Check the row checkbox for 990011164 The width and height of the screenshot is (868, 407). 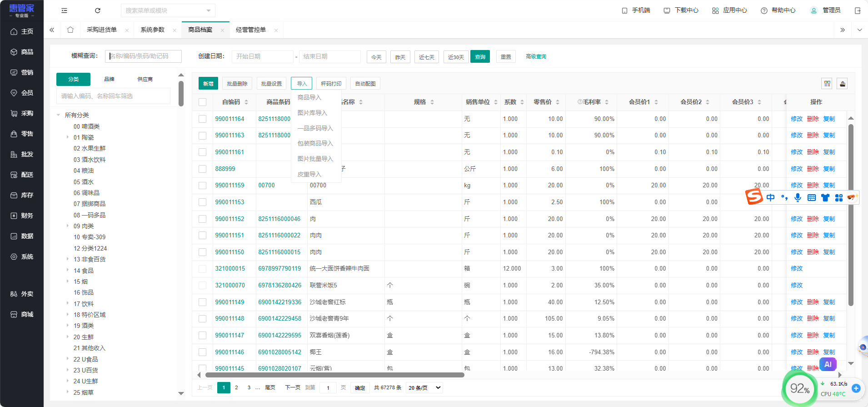click(x=203, y=119)
